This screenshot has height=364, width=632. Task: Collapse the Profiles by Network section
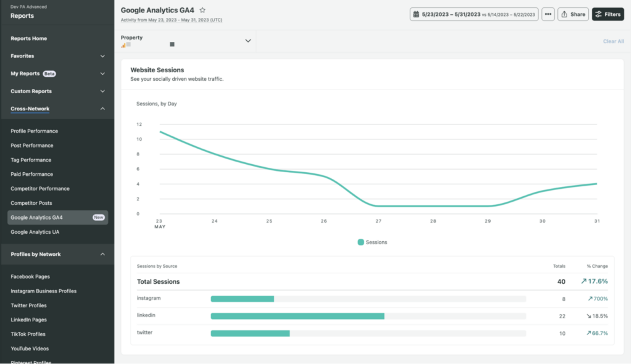[x=57, y=254]
